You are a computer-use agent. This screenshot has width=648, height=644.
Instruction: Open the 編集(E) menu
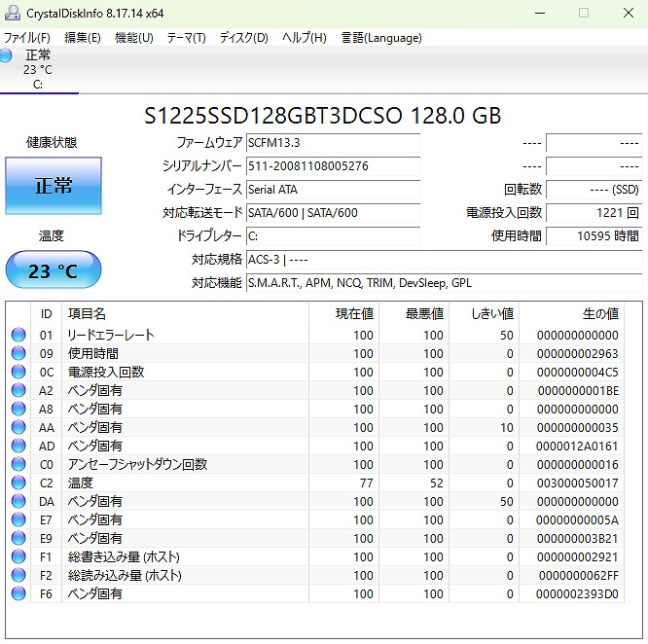[x=83, y=38]
